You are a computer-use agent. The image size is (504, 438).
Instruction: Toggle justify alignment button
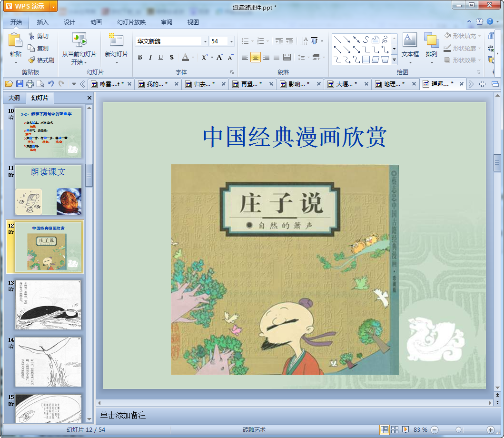[x=277, y=57]
